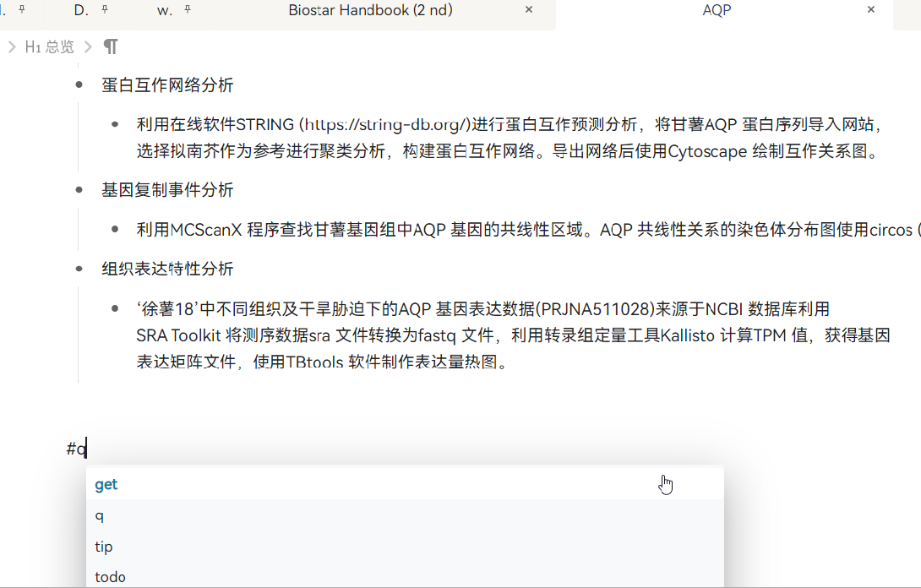The image size is (921, 588).
Task: Close the AQP tab
Action: tap(871, 9)
